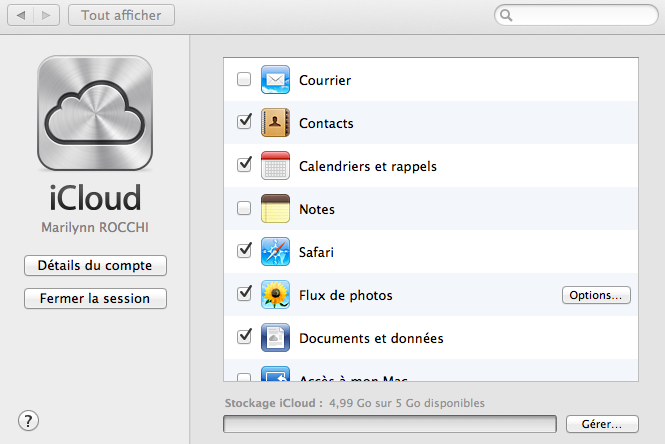The width and height of the screenshot is (665, 444).
Task: Uncheck Calendriers et rappels checkbox
Action: click(244, 165)
